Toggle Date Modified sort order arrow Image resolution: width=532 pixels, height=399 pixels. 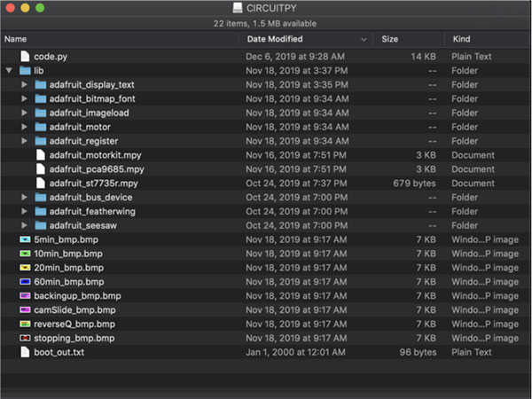364,40
